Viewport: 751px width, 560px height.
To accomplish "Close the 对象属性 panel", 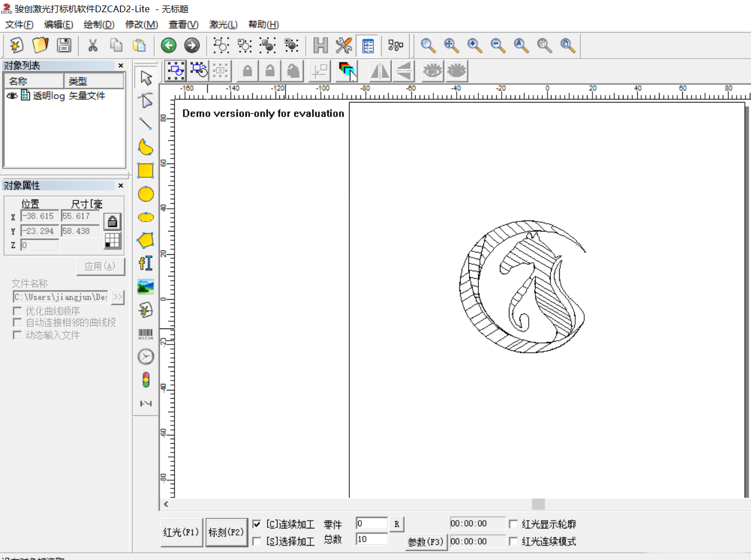I will (x=121, y=185).
